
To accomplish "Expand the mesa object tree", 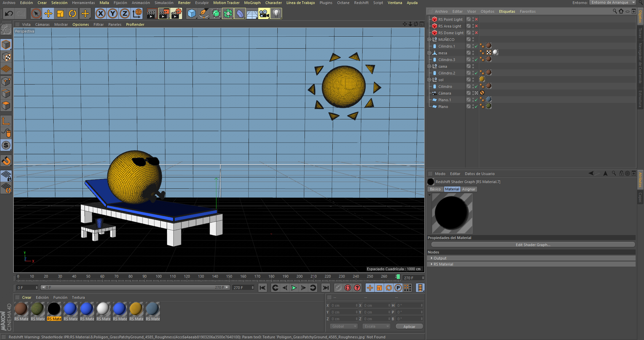I will click(429, 53).
